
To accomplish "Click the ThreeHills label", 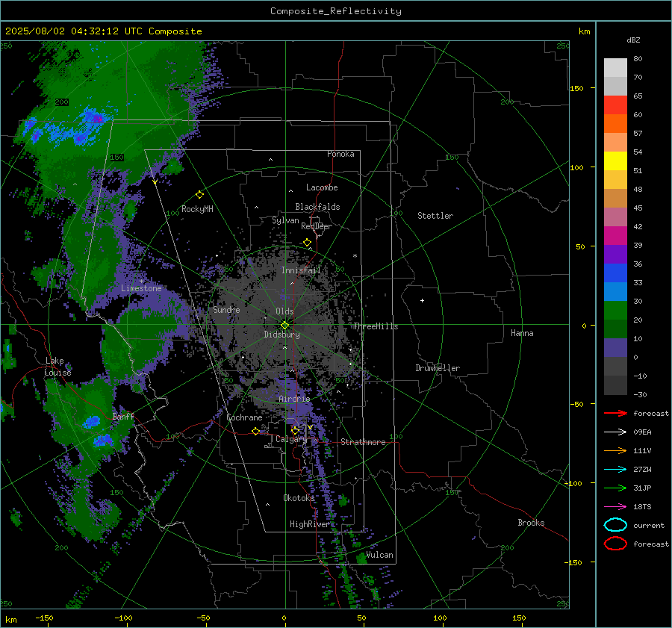I will click(x=376, y=326).
